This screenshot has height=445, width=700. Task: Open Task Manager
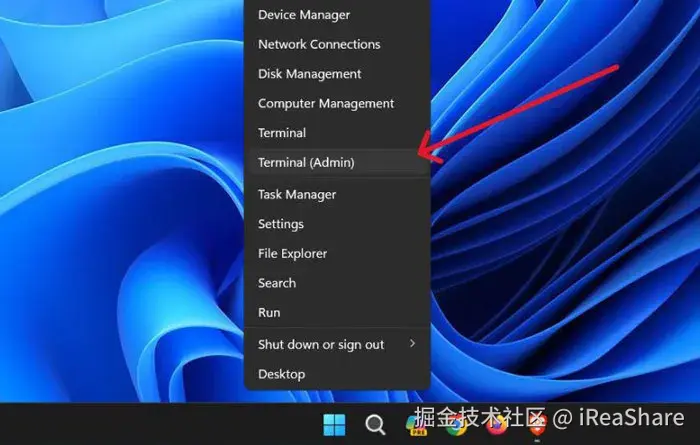click(x=338, y=194)
